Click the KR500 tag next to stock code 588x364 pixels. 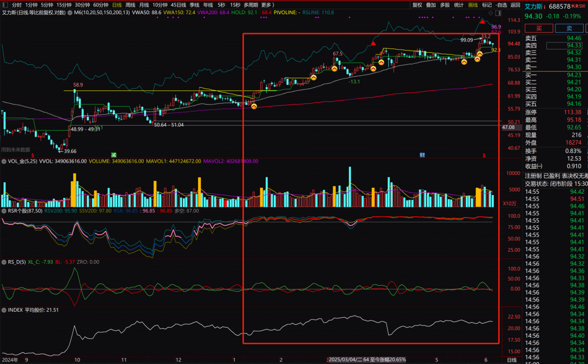[x=578, y=7]
